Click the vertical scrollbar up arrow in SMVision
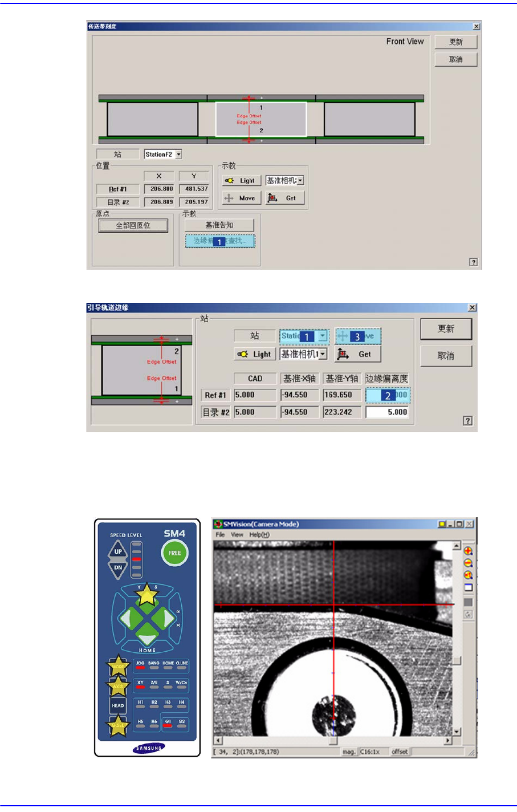 456,546
